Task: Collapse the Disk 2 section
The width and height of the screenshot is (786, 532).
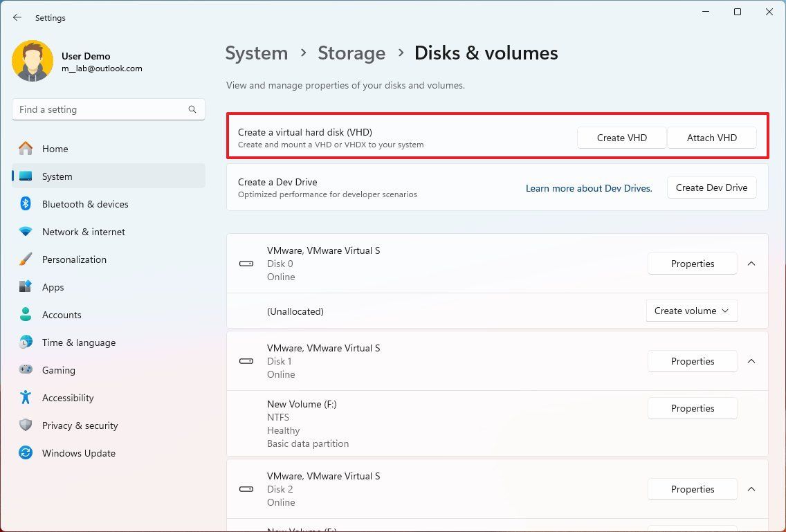Action: pos(751,489)
